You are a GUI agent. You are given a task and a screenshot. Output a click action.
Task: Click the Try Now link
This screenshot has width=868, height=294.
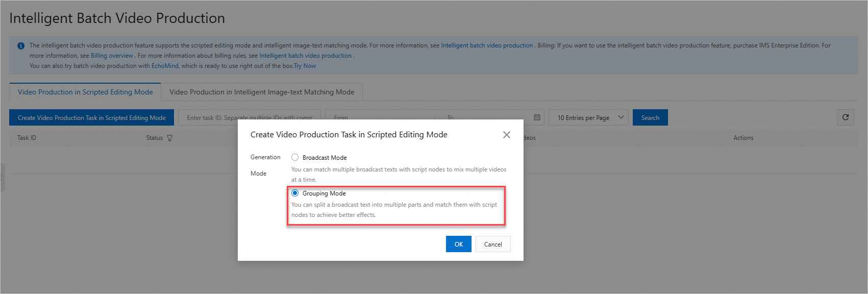pyautogui.click(x=305, y=66)
